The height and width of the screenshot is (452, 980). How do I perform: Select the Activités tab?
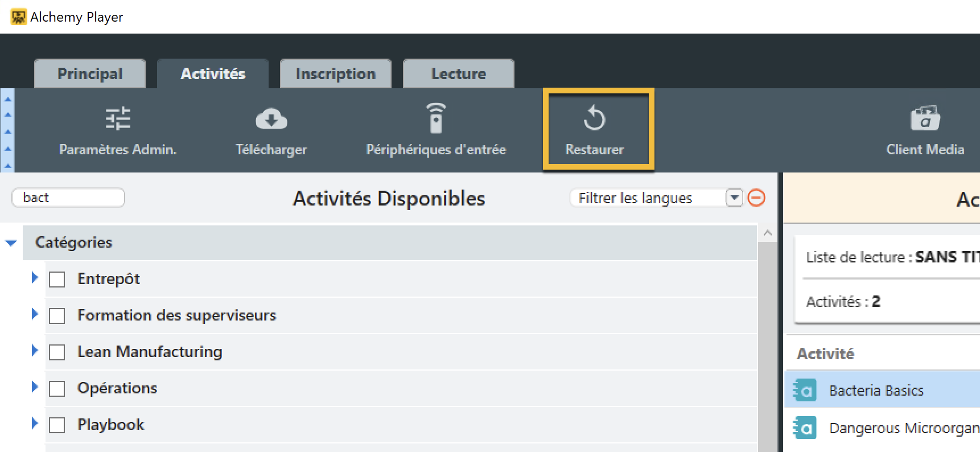(213, 73)
